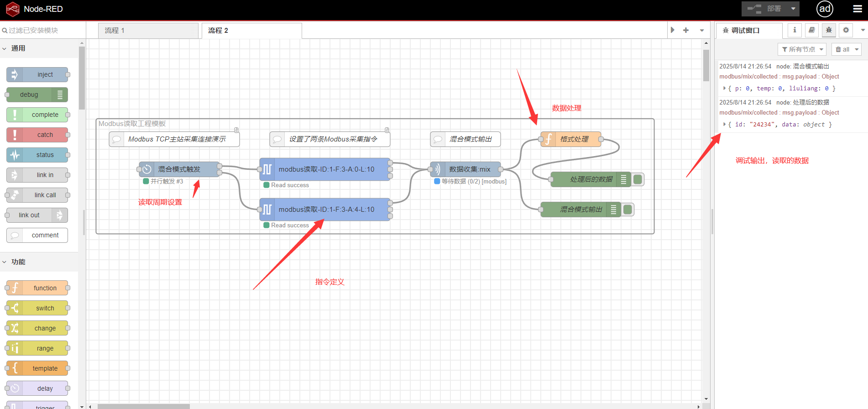Click the user profile icon

(x=825, y=9)
